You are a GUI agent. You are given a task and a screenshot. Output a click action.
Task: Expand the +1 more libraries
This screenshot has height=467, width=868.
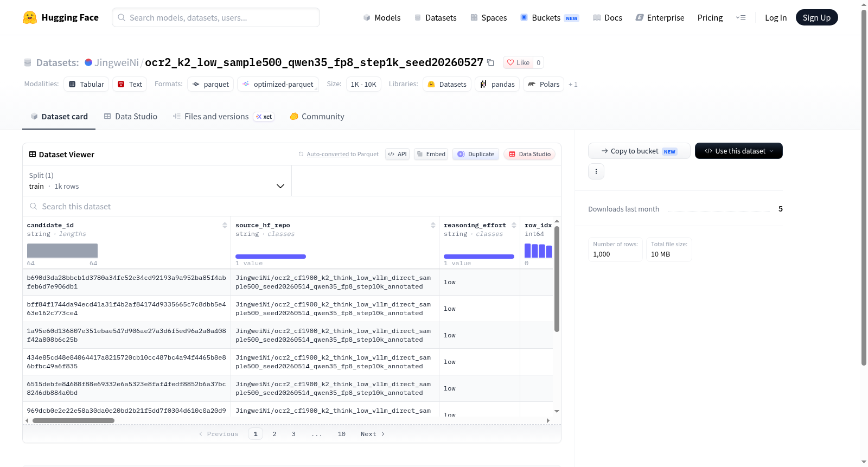[573, 84]
